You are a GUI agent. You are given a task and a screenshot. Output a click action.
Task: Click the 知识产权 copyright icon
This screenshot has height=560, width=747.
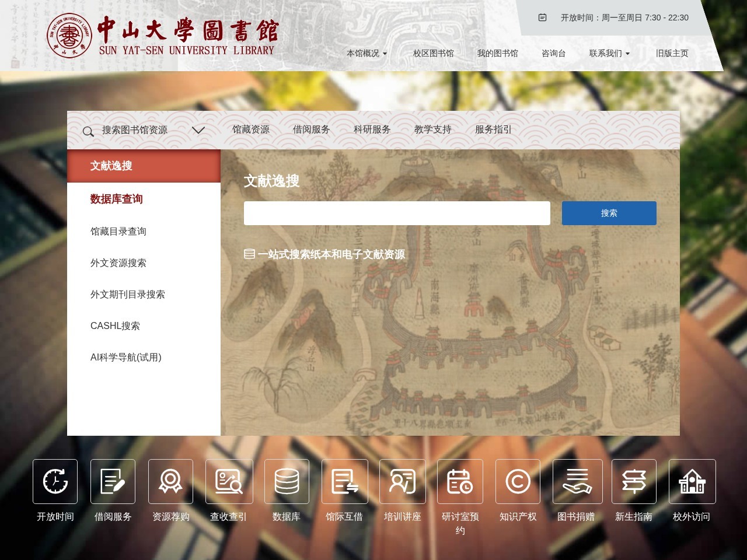[518, 481]
